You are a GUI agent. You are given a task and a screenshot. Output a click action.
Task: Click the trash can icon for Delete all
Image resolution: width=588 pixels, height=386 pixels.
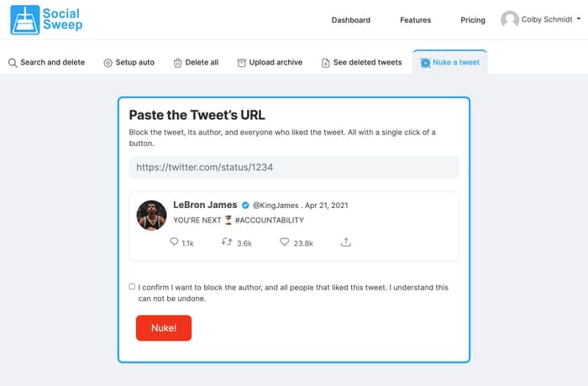[177, 63]
